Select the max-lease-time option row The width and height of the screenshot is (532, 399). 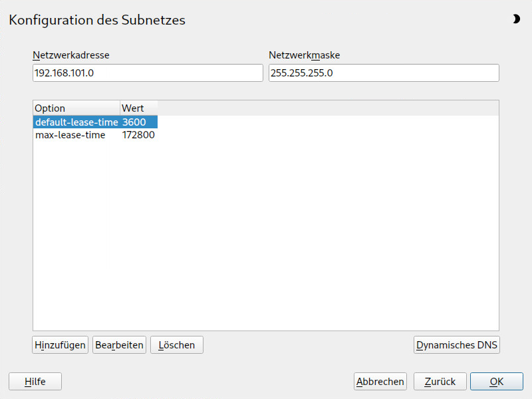click(x=70, y=135)
